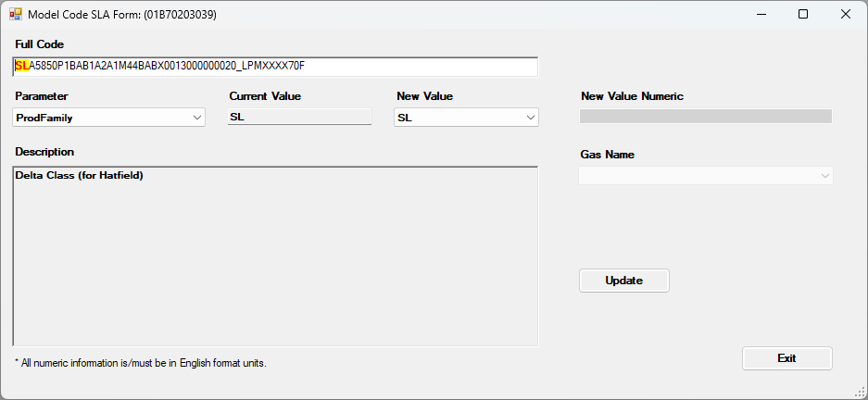Minimize the Model Code SLA Form window
This screenshot has height=400, width=868.
click(x=761, y=15)
